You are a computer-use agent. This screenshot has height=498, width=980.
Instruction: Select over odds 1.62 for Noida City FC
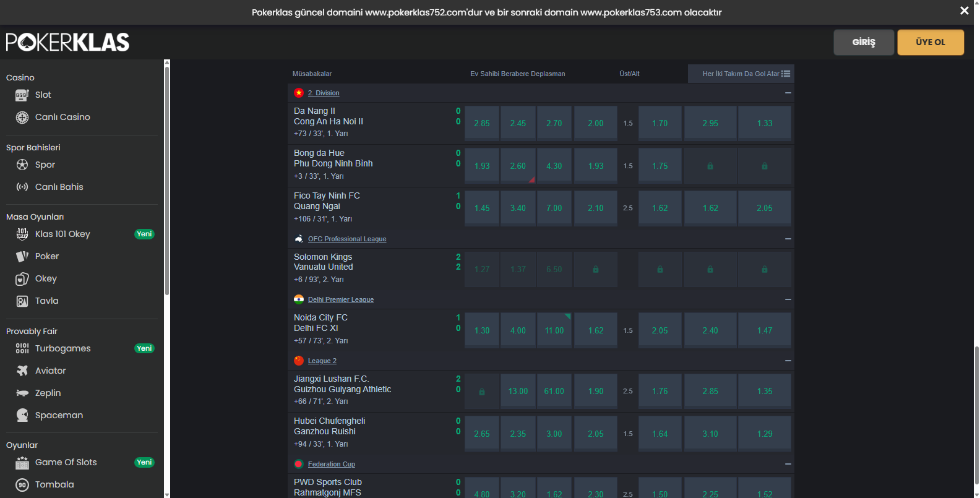coord(596,330)
